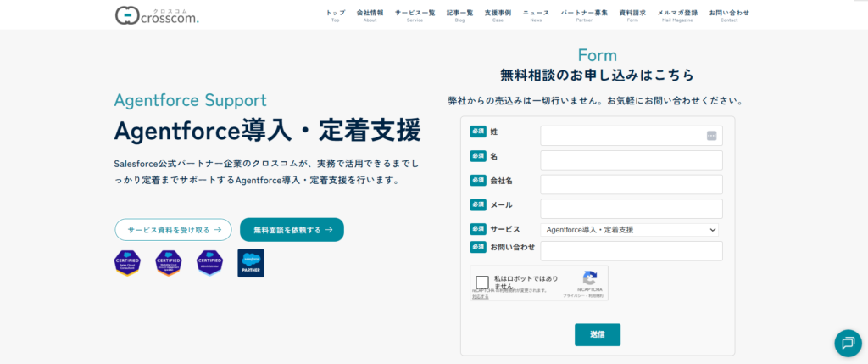
Task: Go to 会社情報 About menu item
Action: point(370,15)
